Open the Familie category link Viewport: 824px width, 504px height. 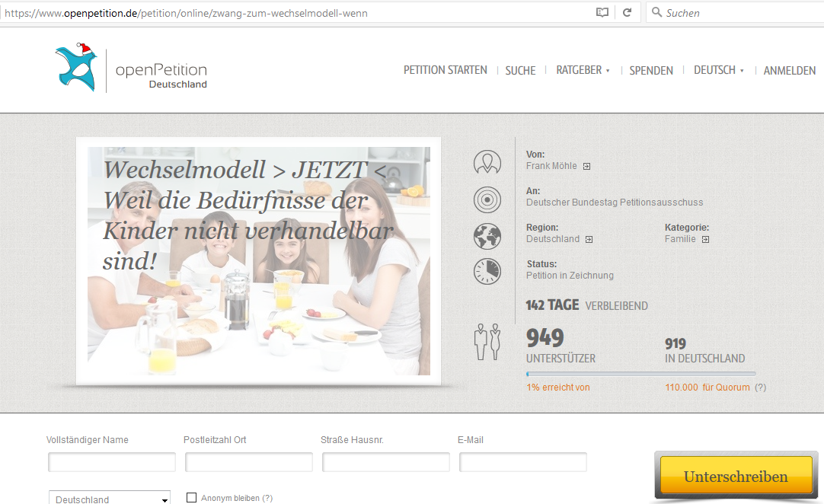[681, 239]
